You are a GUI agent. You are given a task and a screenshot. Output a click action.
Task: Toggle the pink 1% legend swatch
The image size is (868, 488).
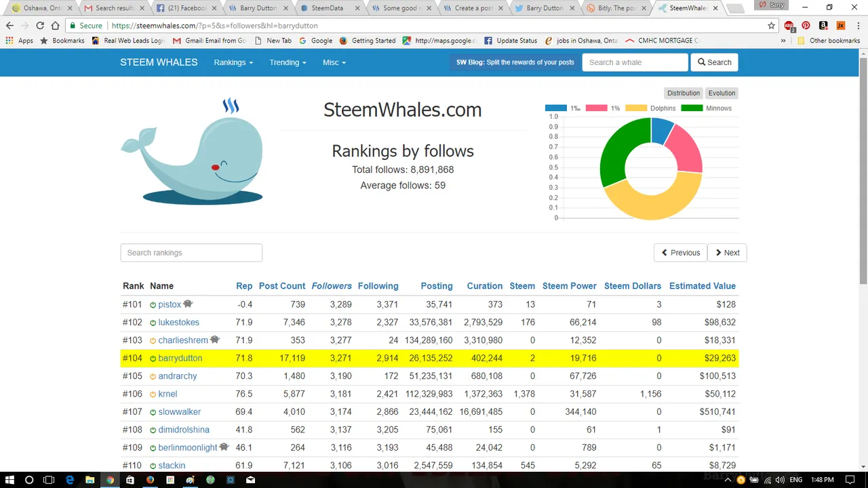[x=596, y=108]
